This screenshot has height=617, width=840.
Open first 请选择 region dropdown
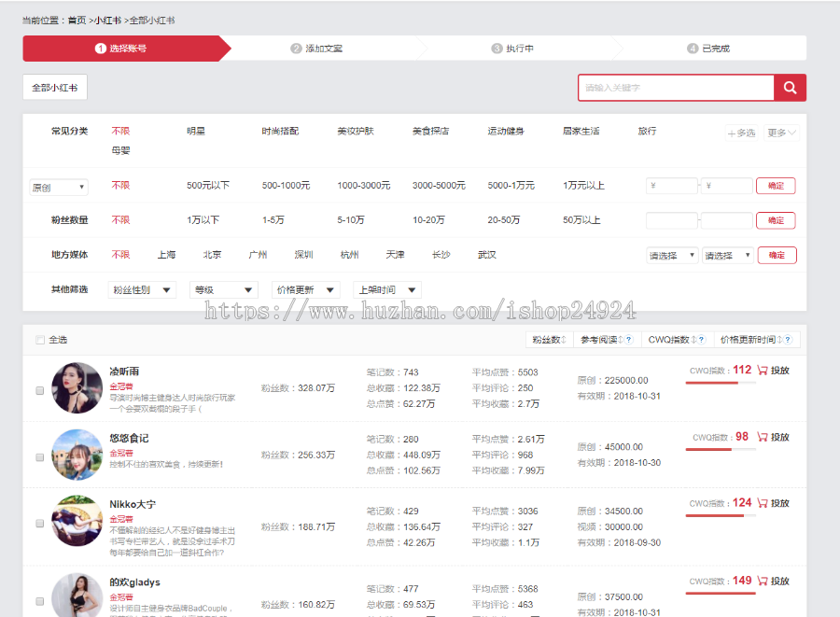(x=672, y=256)
